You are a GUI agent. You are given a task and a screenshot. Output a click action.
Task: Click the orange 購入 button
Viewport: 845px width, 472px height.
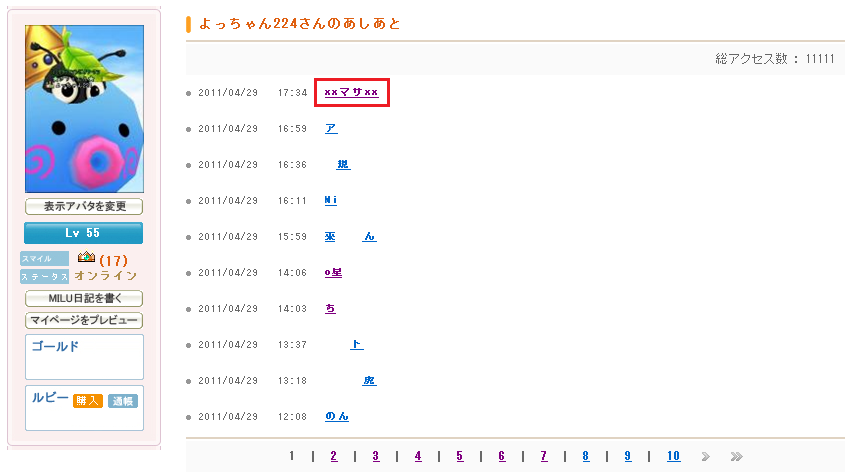coord(88,400)
